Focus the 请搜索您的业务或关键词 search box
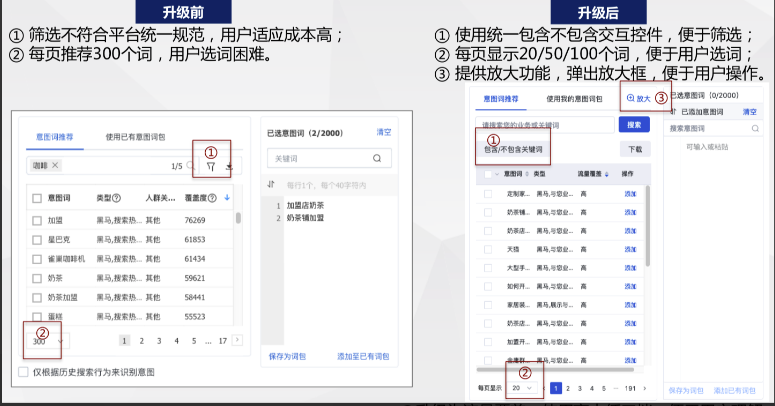 tap(545, 125)
